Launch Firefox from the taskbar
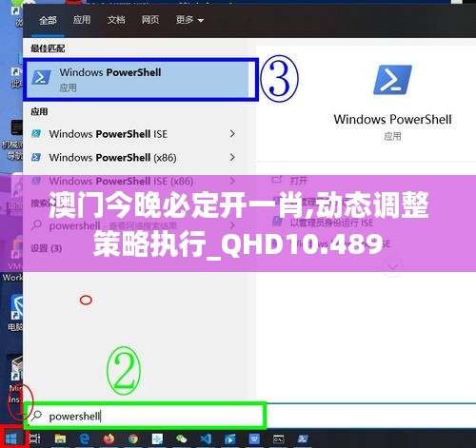 109,439
